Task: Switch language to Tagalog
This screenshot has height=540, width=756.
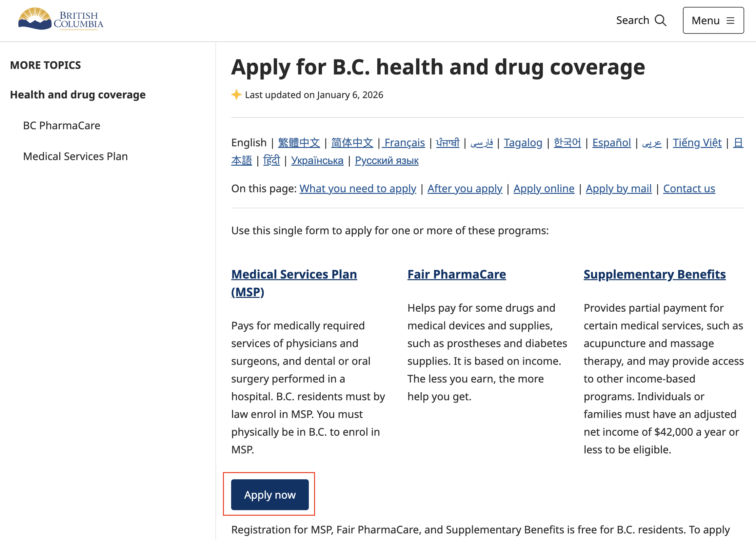Action: (523, 143)
